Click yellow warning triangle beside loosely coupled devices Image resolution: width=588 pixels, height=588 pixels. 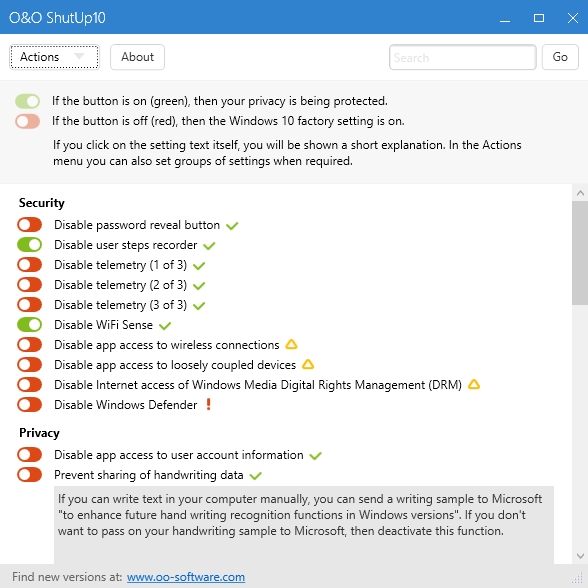pyautogui.click(x=308, y=364)
